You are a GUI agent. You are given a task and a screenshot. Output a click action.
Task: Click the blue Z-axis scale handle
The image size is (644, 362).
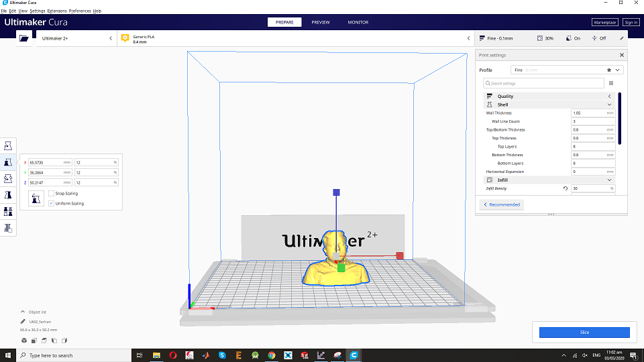[x=336, y=192]
